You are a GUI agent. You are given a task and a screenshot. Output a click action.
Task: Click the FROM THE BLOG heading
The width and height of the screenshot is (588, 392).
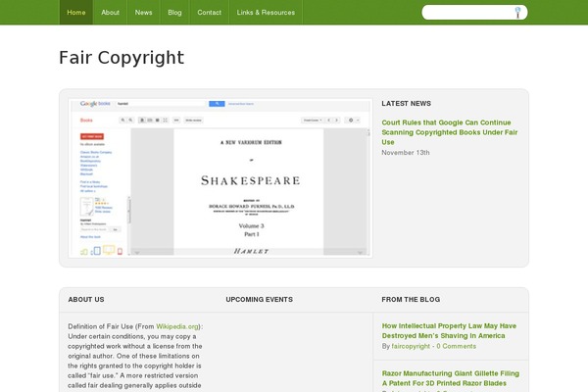point(411,299)
